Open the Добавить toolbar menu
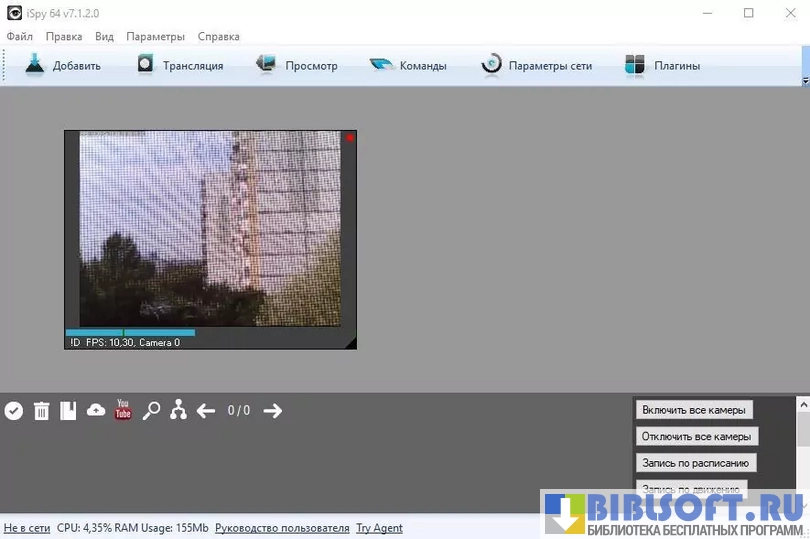The height and width of the screenshot is (539, 810). point(63,66)
